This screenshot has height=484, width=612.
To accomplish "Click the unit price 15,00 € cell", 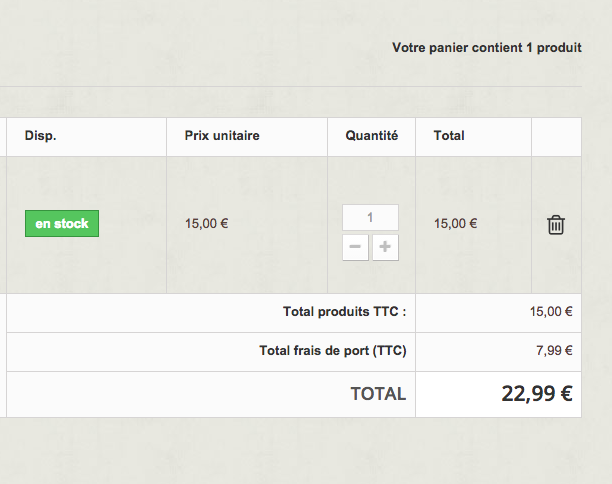I will (206, 224).
